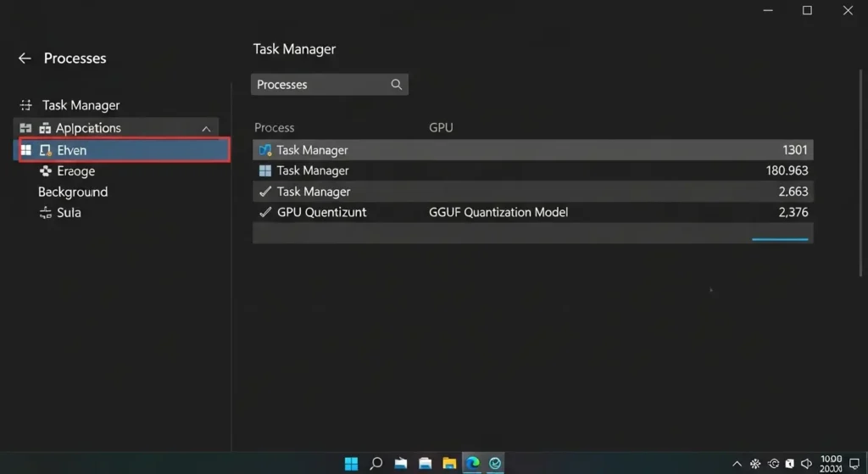Open Microsoft Edge from the taskbar

click(x=472, y=463)
